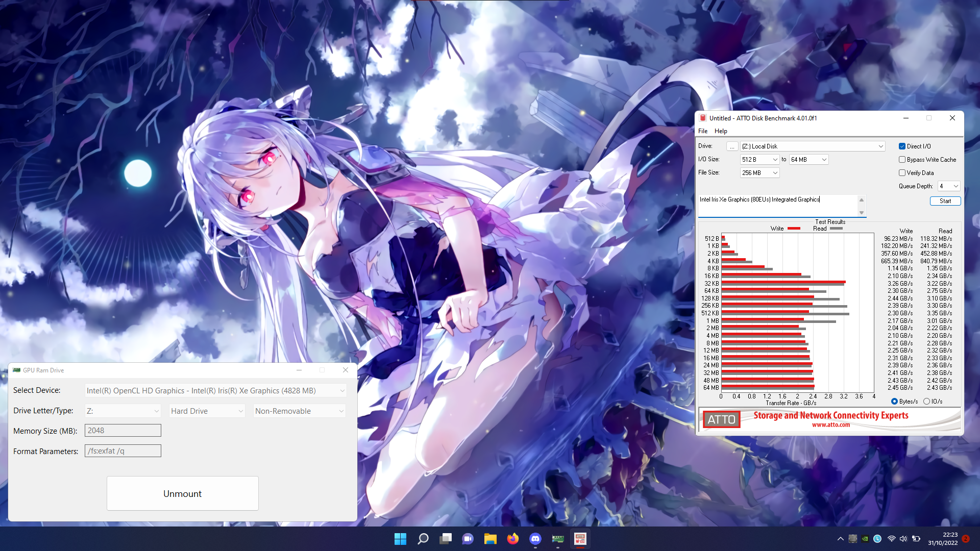Click GPU Ram Drive title bar icon
The image size is (980, 551).
pyautogui.click(x=17, y=370)
